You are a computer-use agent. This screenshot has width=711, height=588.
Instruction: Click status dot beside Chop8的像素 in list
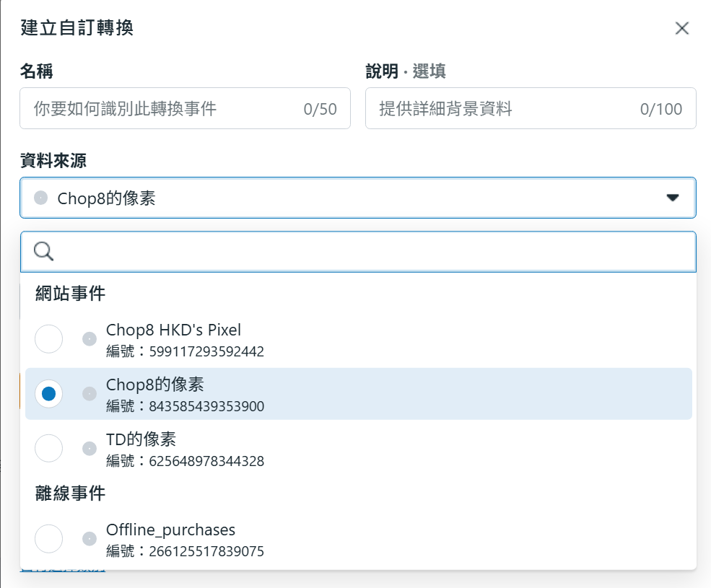(x=90, y=393)
